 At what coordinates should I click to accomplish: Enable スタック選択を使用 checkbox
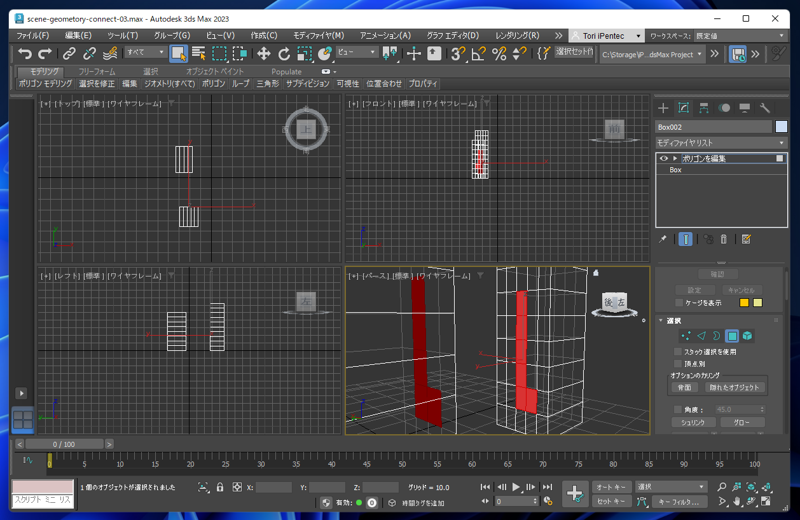point(678,352)
